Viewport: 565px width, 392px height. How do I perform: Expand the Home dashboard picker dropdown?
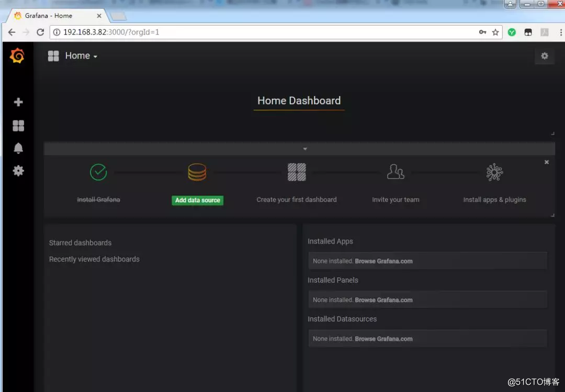[81, 56]
